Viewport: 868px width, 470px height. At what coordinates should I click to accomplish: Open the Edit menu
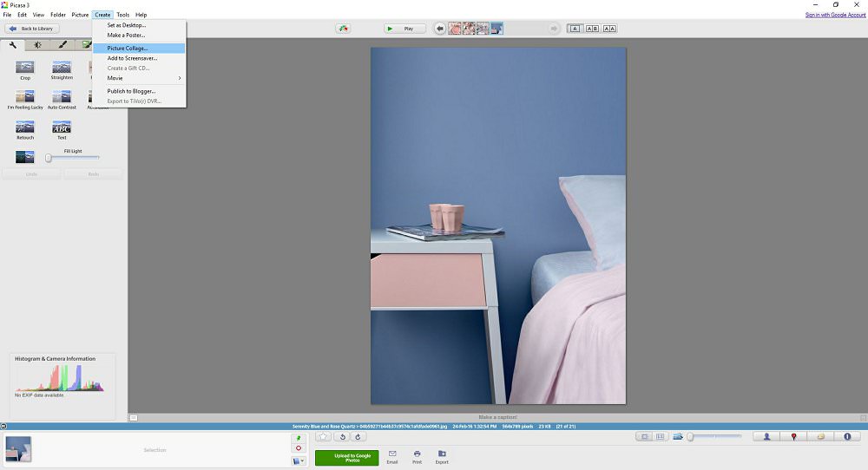pos(23,15)
